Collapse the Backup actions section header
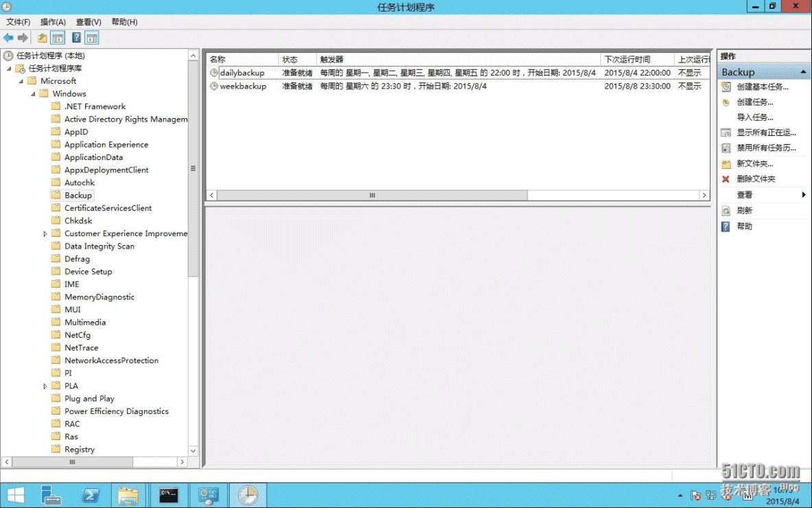812x508 pixels. point(803,72)
